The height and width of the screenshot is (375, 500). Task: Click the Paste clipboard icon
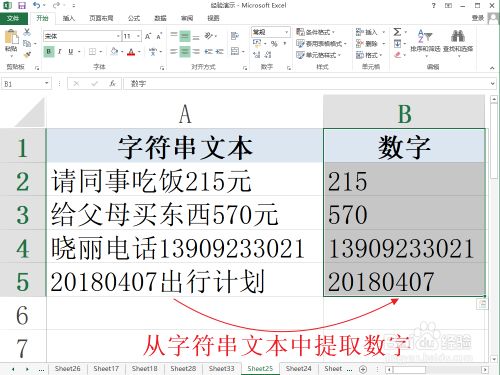11,37
